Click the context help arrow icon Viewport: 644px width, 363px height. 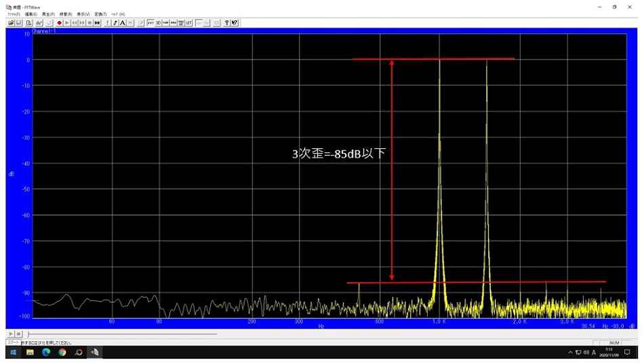click(x=235, y=22)
